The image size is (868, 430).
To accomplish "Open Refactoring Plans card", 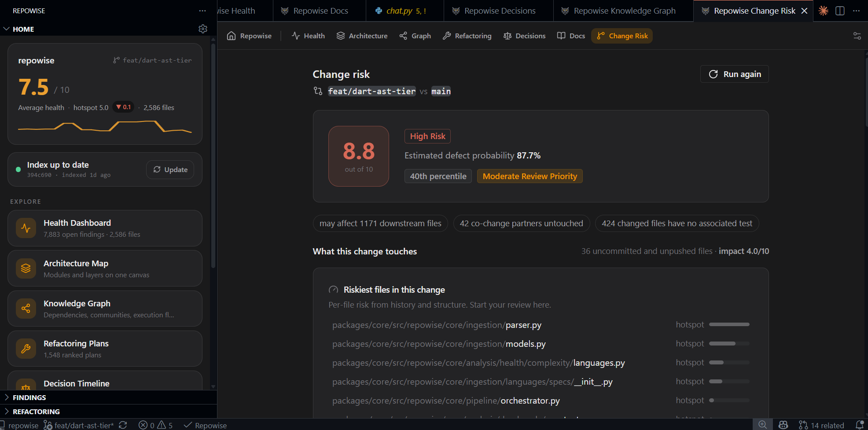I will click(105, 349).
